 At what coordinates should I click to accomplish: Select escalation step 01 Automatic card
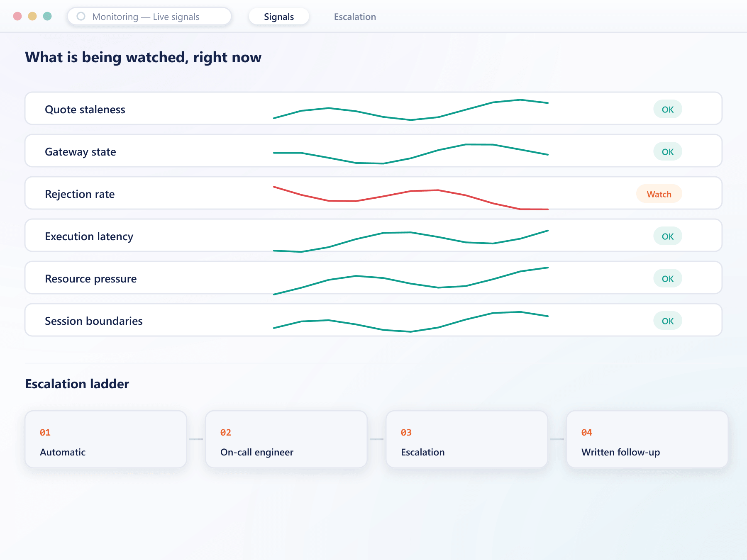pos(106,439)
